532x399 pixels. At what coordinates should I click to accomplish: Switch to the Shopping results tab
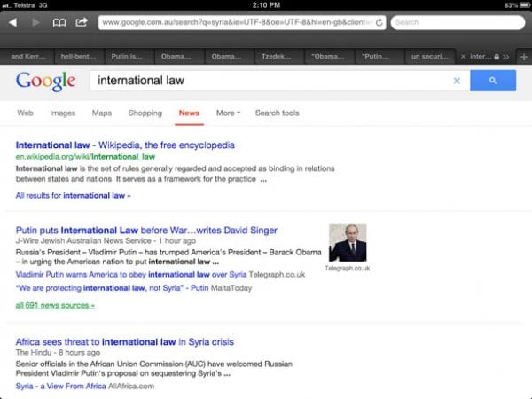pyautogui.click(x=145, y=113)
